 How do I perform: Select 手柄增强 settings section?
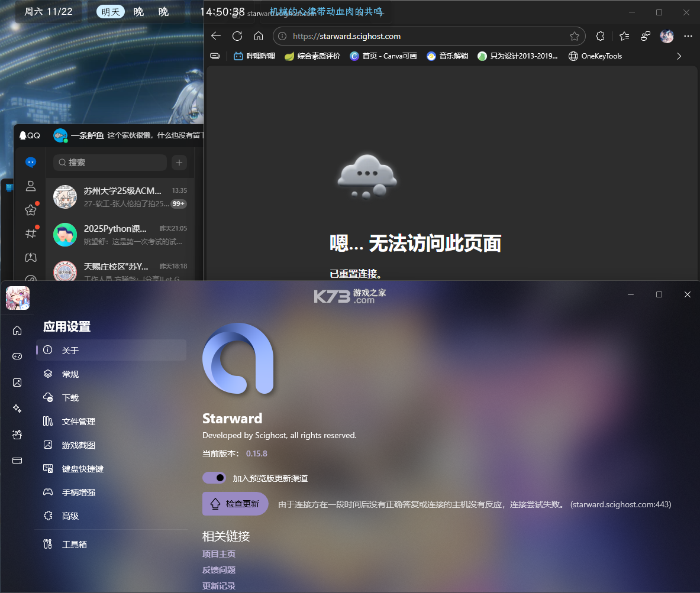[111, 492]
